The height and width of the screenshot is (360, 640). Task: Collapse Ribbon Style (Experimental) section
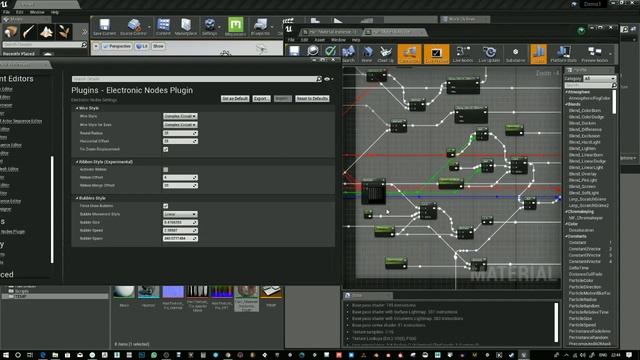(77, 162)
